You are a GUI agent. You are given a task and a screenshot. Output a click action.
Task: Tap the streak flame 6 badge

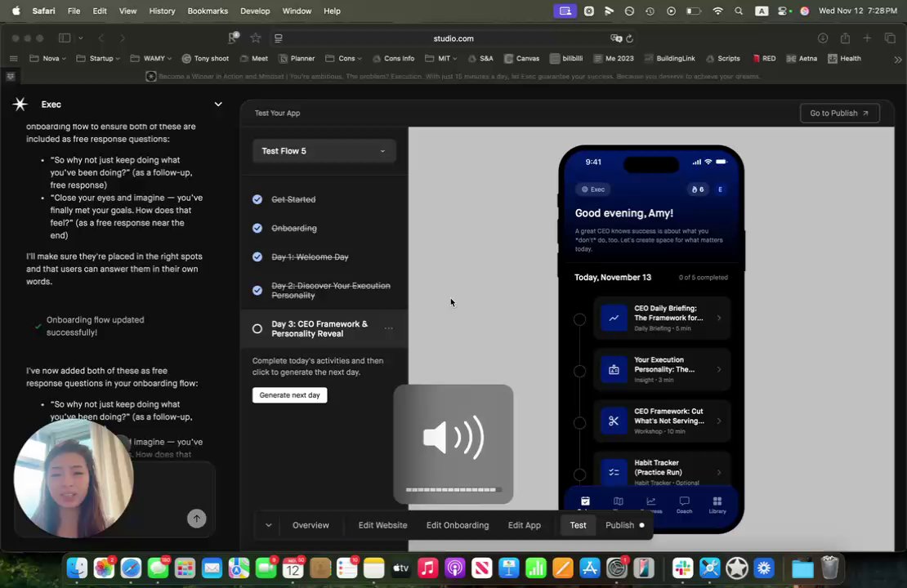(698, 189)
